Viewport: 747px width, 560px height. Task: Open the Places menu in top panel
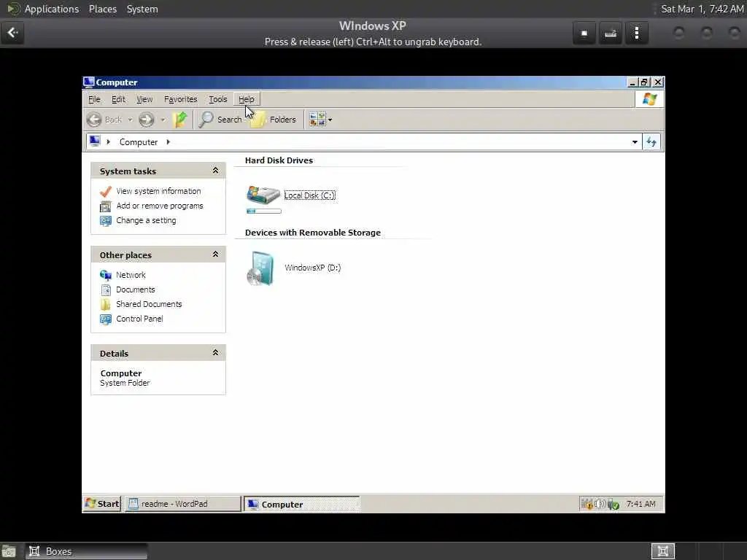(x=103, y=9)
